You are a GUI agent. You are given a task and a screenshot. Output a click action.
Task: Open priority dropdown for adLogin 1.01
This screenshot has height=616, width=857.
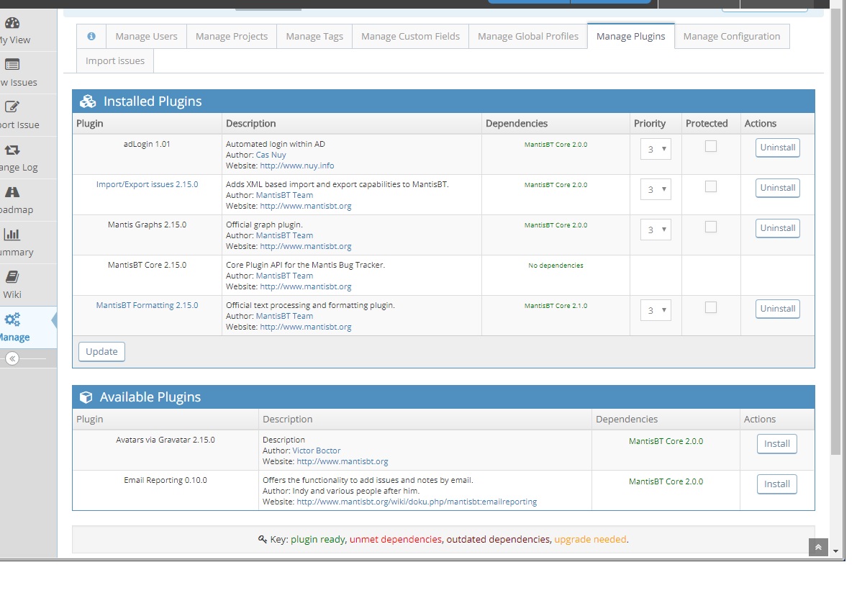pos(656,149)
